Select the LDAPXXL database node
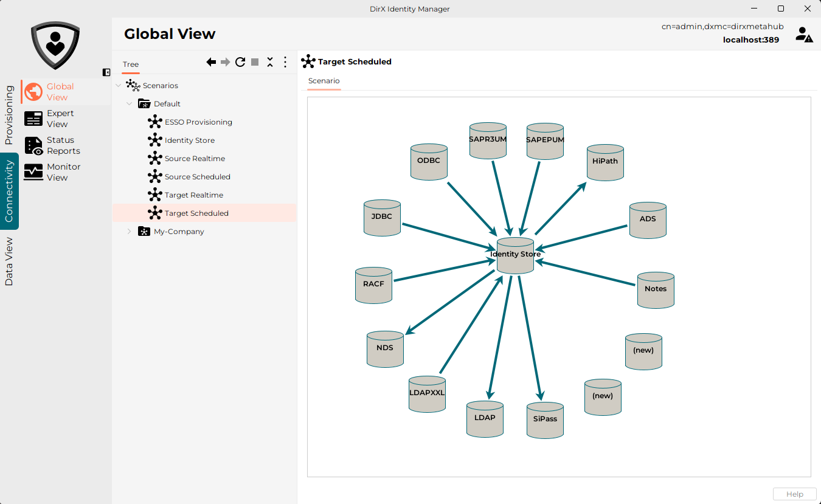Viewport: 821px width, 504px height. [427, 394]
